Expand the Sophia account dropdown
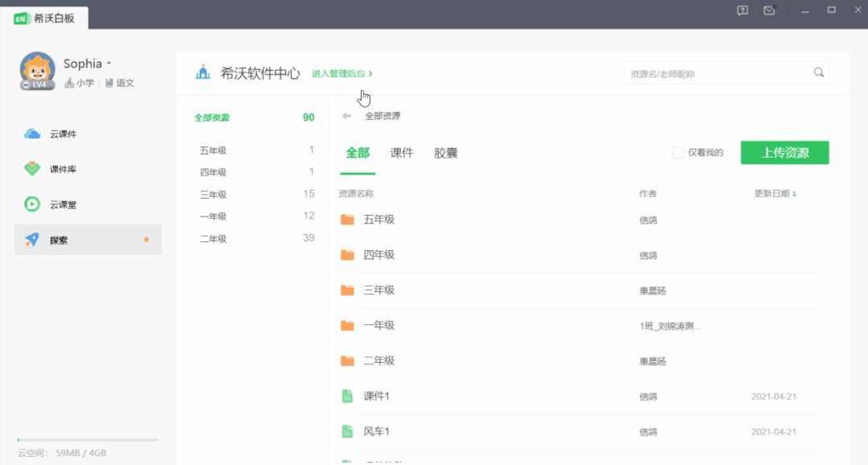The height and width of the screenshot is (465, 868). (x=109, y=64)
